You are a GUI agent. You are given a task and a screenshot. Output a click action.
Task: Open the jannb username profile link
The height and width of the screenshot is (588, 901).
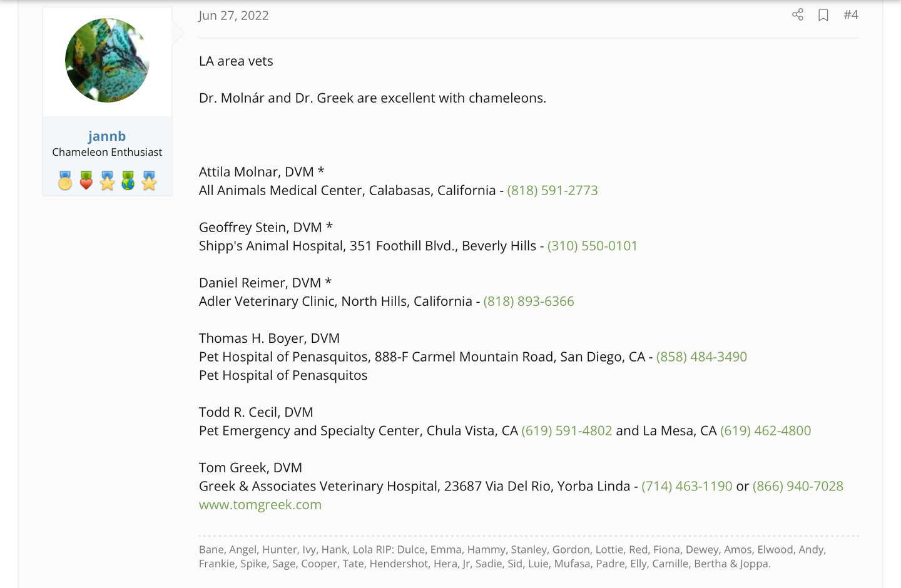(x=107, y=136)
